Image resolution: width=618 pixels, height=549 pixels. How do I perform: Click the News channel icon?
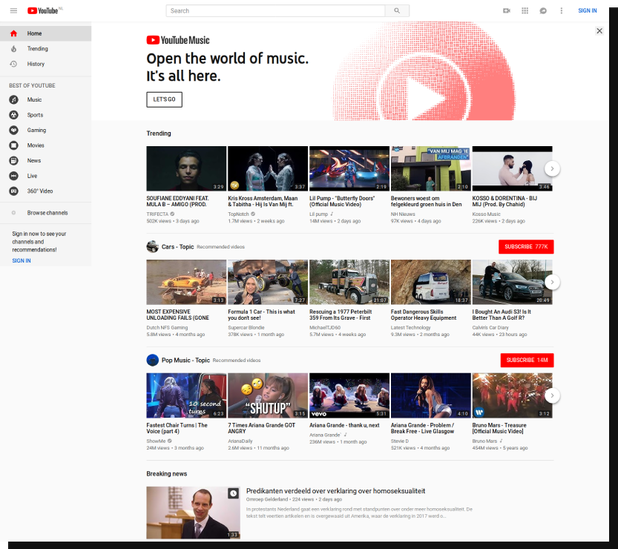13,160
